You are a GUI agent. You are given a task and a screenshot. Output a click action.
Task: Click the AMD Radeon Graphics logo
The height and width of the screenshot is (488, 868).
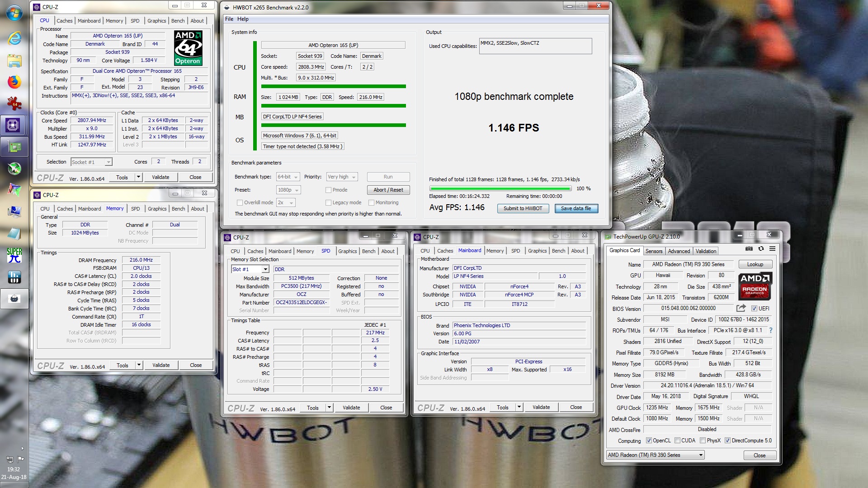pyautogui.click(x=755, y=286)
